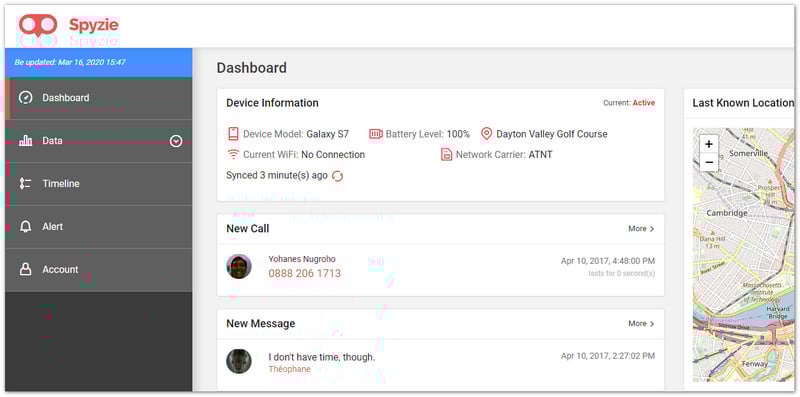Click the sync refresh icon
This screenshot has width=800, height=397.
pos(338,176)
